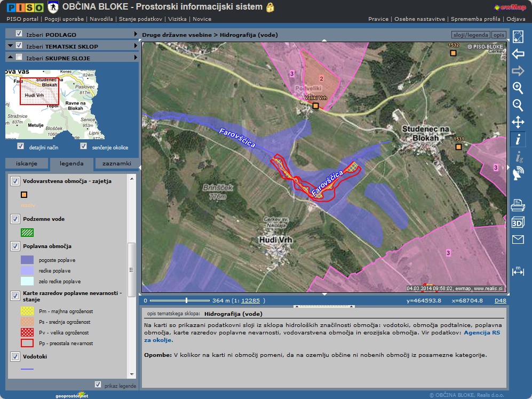Expand the 'Izberi PODLAGO' flyout arrow

136,34
